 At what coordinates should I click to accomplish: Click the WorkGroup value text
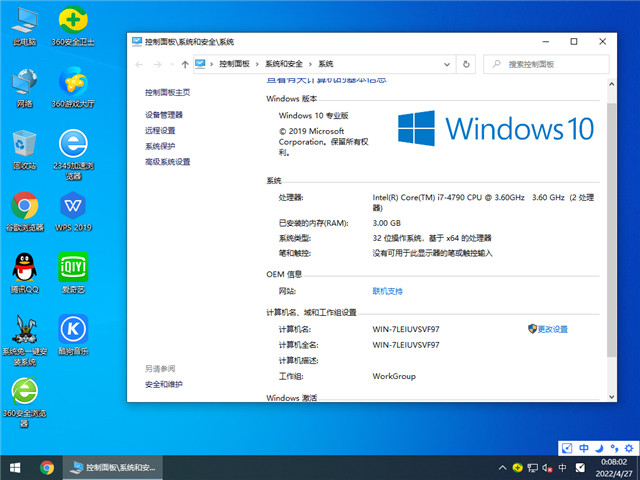pyautogui.click(x=394, y=376)
